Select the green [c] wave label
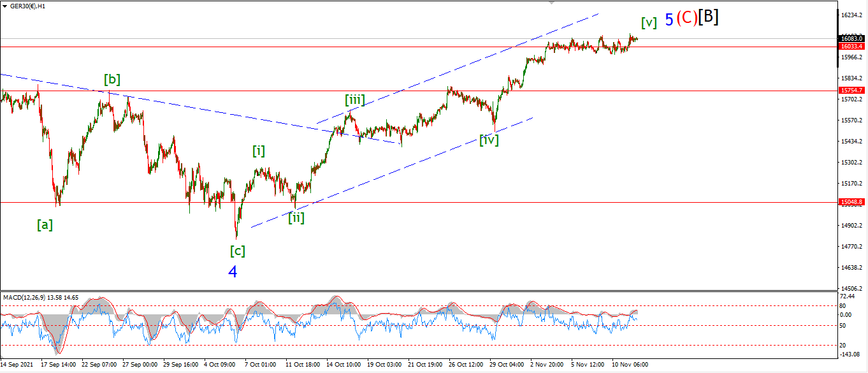Viewport: 868px width, 373px height. 237,251
